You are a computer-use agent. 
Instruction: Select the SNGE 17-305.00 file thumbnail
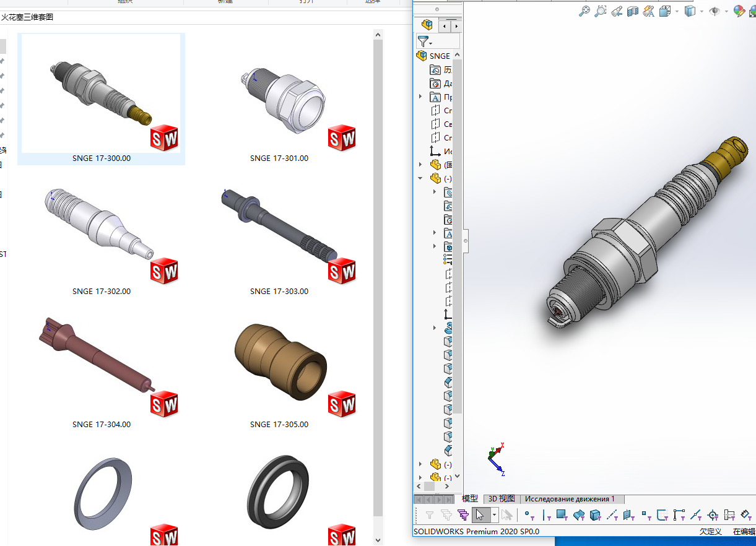tap(279, 366)
